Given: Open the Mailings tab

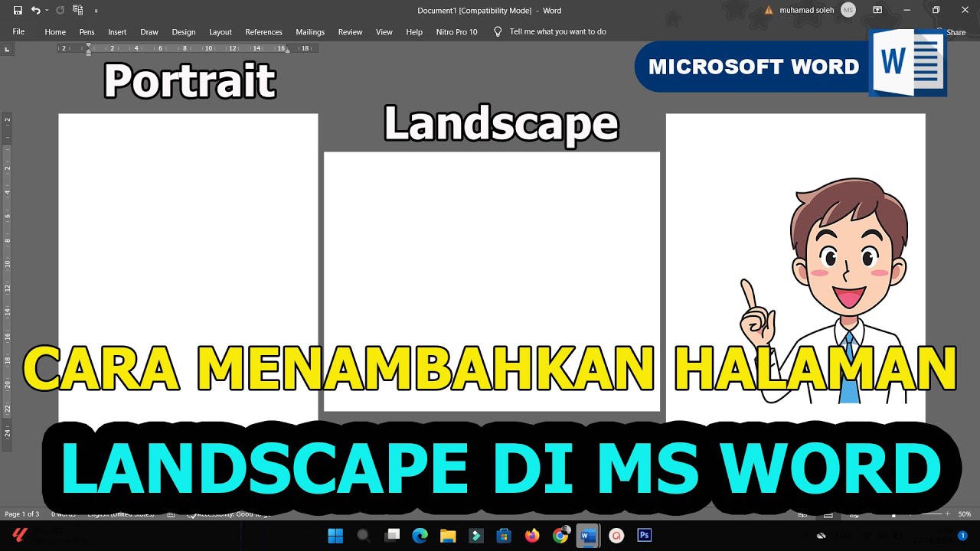Looking at the screenshot, I should pyautogui.click(x=310, y=32).
